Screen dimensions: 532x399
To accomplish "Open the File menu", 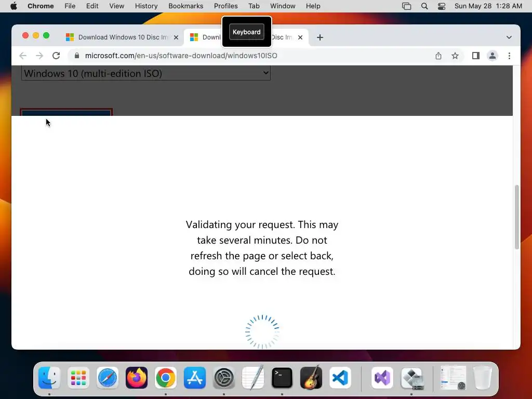I will coord(70,6).
